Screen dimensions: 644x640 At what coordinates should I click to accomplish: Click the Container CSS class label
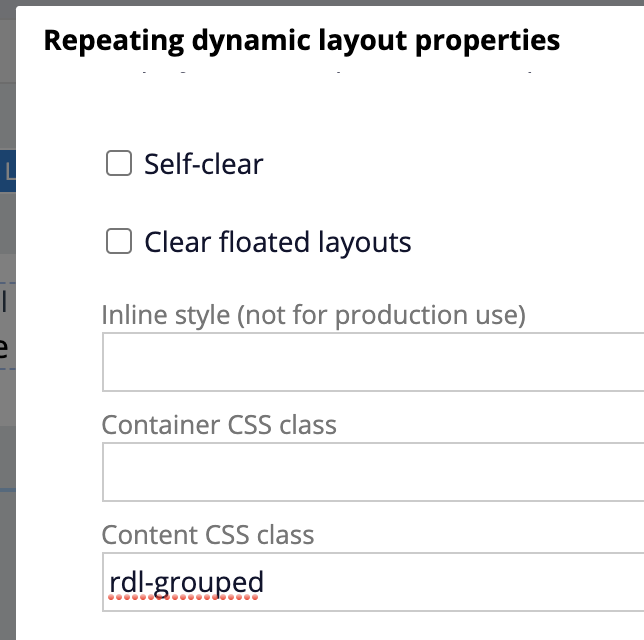(219, 425)
